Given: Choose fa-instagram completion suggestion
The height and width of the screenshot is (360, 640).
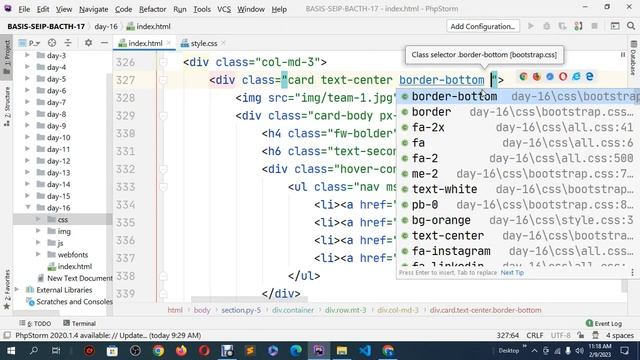Looking at the screenshot, I should 518,251.
